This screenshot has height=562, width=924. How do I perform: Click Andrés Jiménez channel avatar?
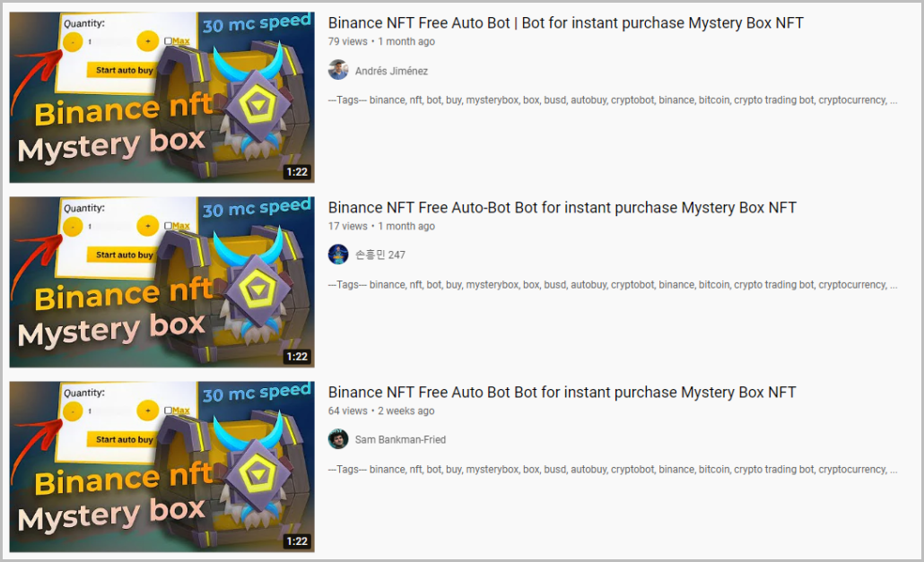pyautogui.click(x=338, y=70)
